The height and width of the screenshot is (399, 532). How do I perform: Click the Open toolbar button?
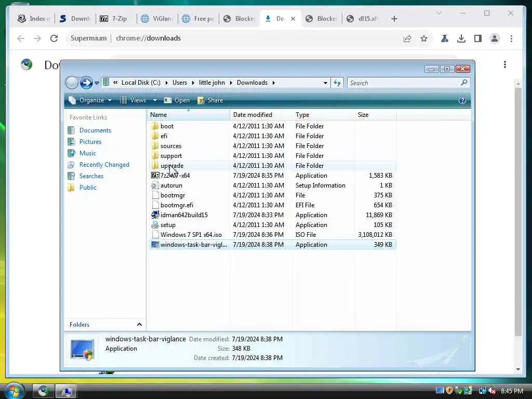(177, 100)
